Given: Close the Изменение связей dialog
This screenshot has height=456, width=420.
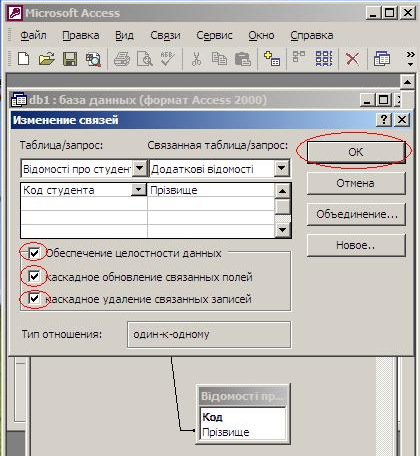Looking at the screenshot, I should [x=402, y=119].
